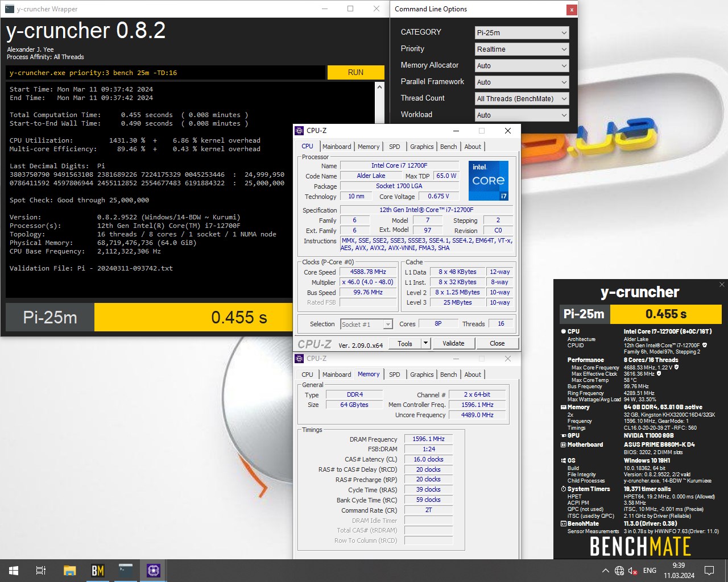The width and height of the screenshot is (728, 582).
Task: Click the Memory section icon in BenchMate panel
Action: 563,407
